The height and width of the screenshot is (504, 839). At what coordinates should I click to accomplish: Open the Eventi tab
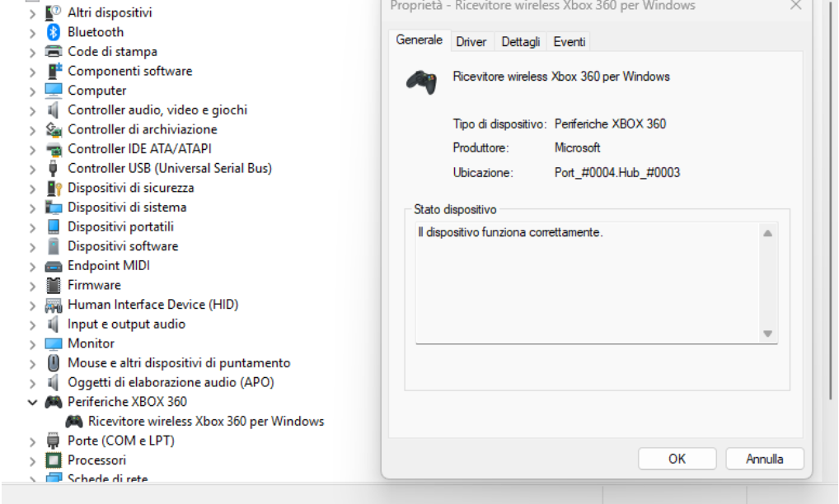569,42
